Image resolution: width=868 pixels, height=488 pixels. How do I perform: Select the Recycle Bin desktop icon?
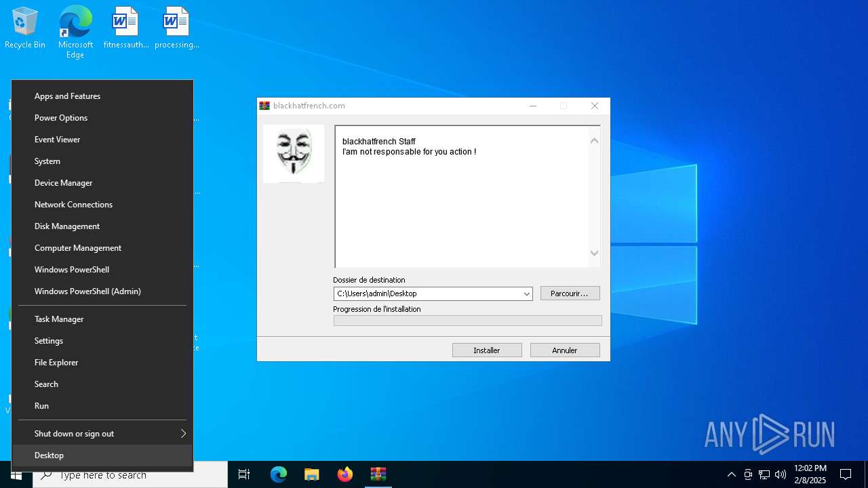pyautogui.click(x=25, y=28)
